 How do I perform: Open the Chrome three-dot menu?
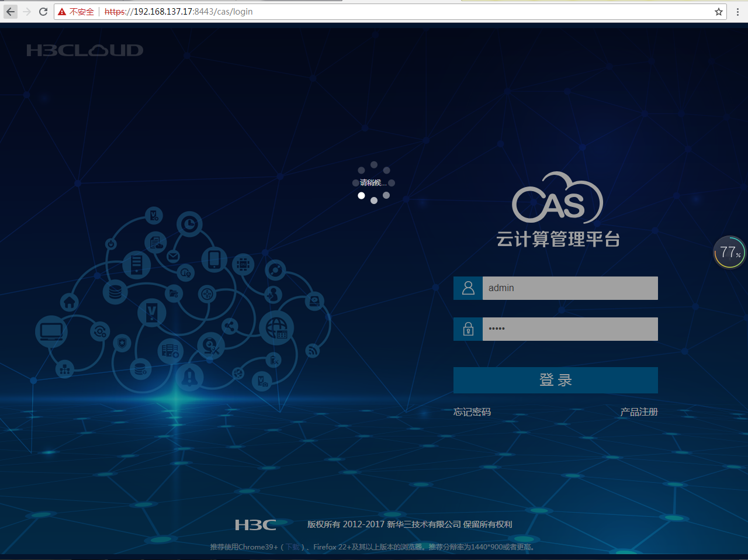(x=737, y=12)
